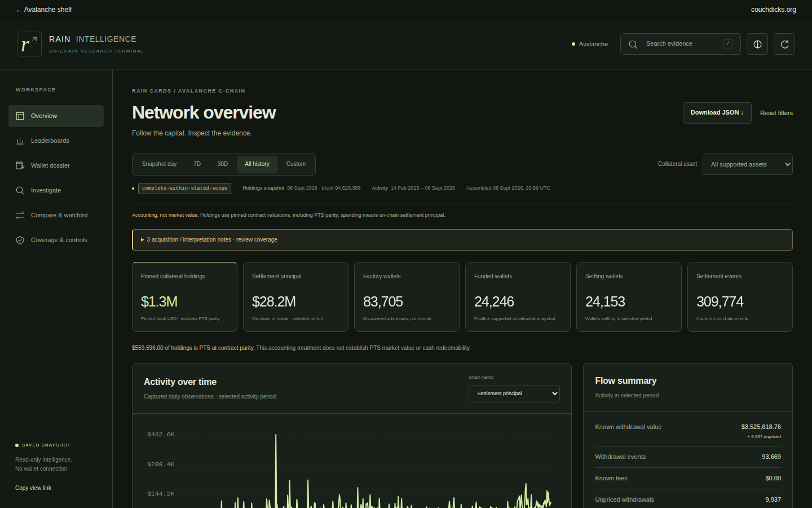This screenshot has height=508, width=812.
Task: Click the Factory wallets 83,705 card
Action: pyautogui.click(x=407, y=297)
